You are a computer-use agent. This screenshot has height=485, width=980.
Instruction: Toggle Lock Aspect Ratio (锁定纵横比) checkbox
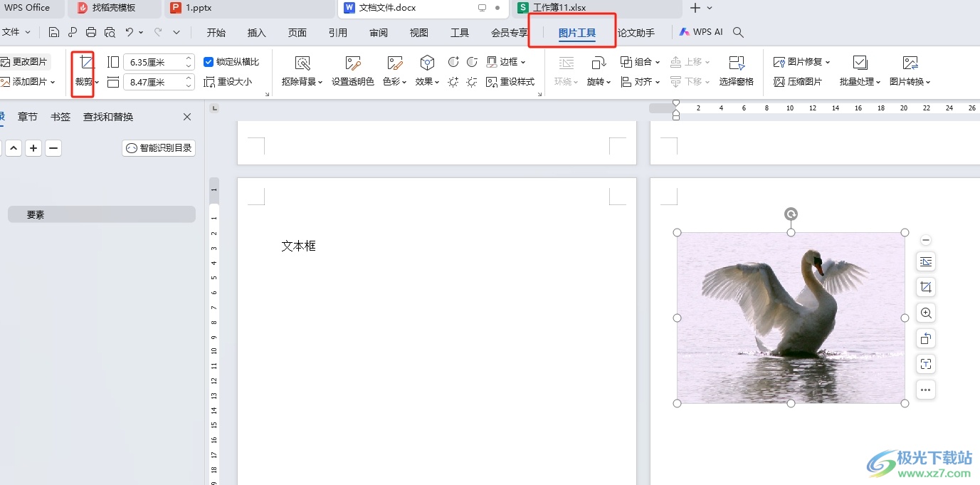tap(209, 62)
